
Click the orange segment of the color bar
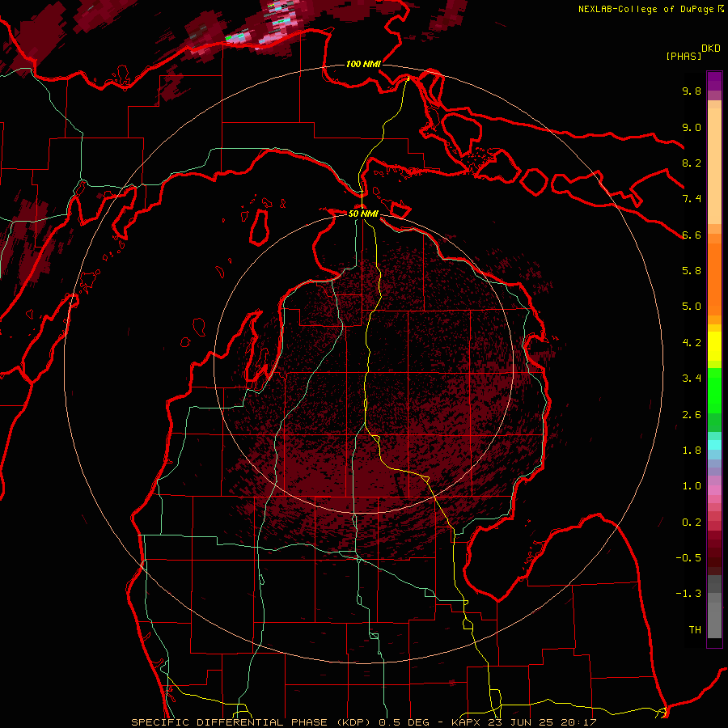[714, 280]
